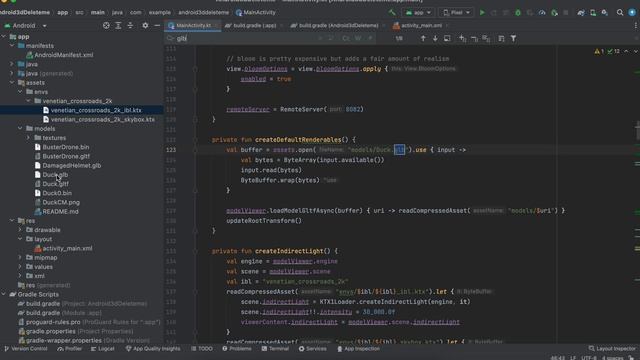Open editor tabs overflow three-dots menu
Viewport: 640px width, 360px height.
tap(636, 25)
